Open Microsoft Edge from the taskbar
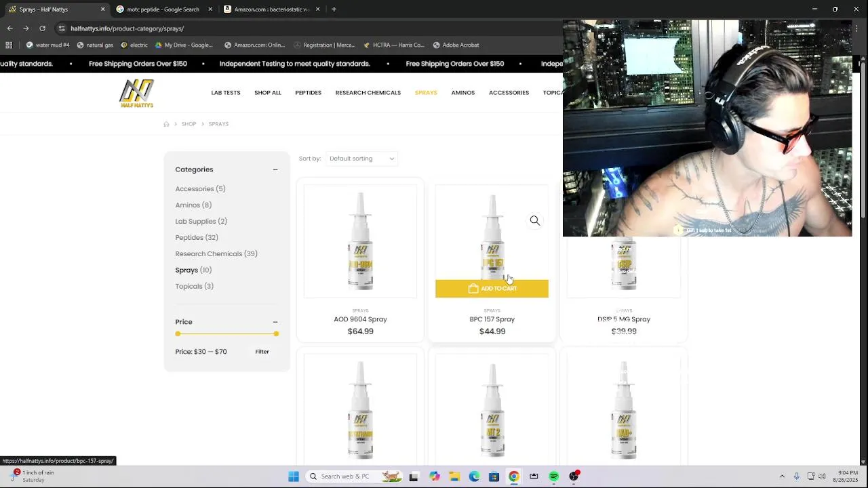868x488 pixels. [x=474, y=476]
